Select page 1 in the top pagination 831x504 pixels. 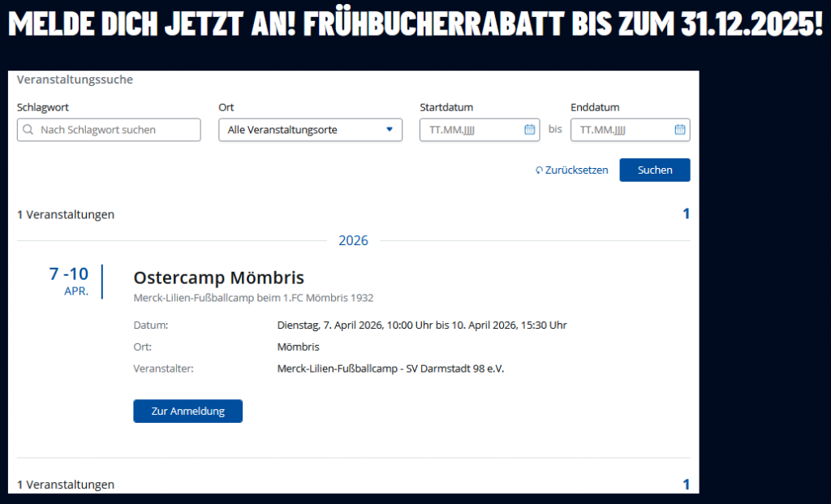pos(687,213)
